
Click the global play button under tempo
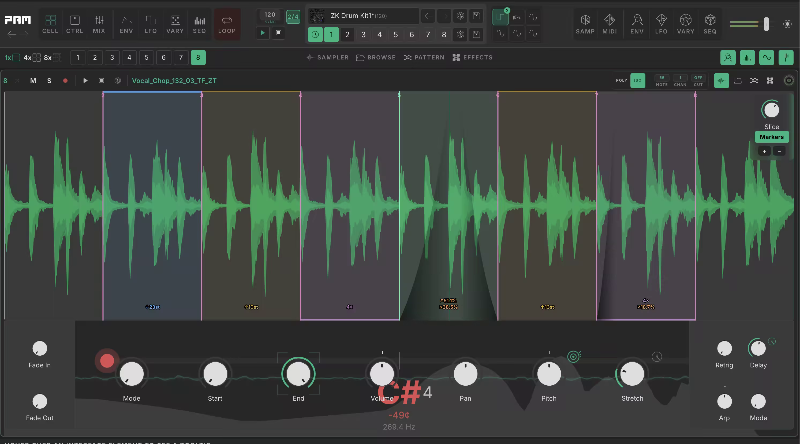click(263, 33)
